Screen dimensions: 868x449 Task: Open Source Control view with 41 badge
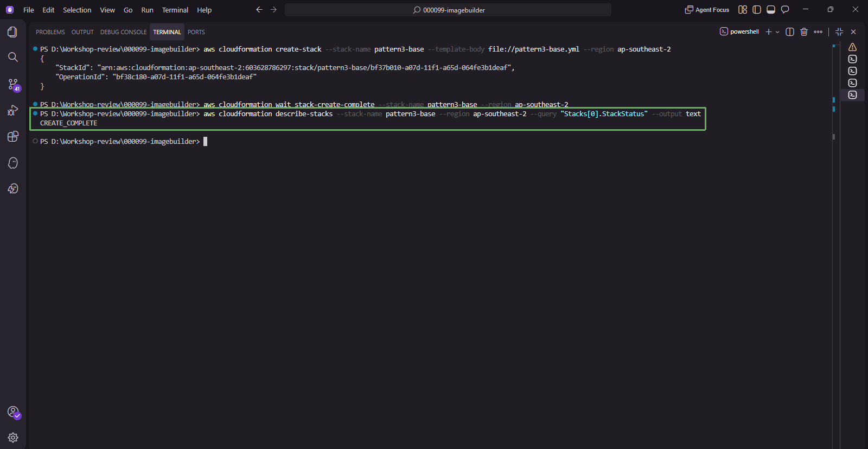coord(13,85)
